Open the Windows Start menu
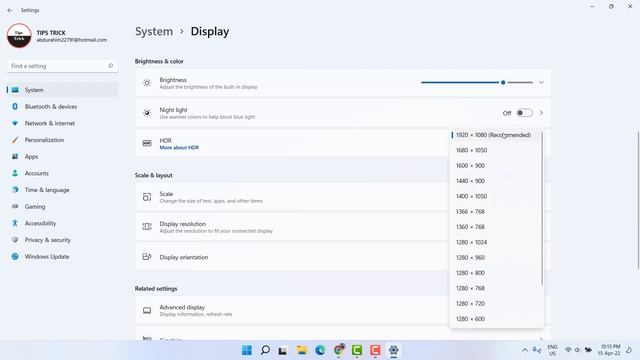Image resolution: width=640 pixels, height=360 pixels. point(247,350)
